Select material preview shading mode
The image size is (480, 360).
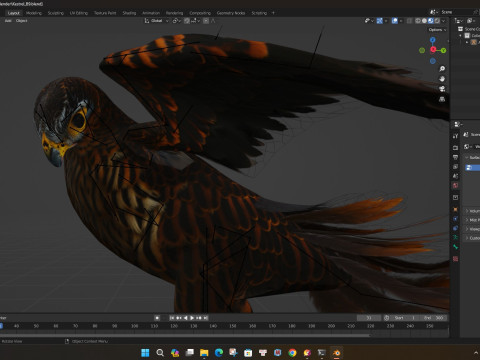click(x=431, y=21)
